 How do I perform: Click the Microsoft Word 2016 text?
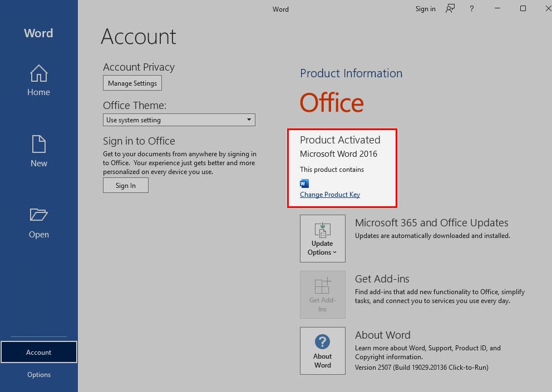[338, 154]
